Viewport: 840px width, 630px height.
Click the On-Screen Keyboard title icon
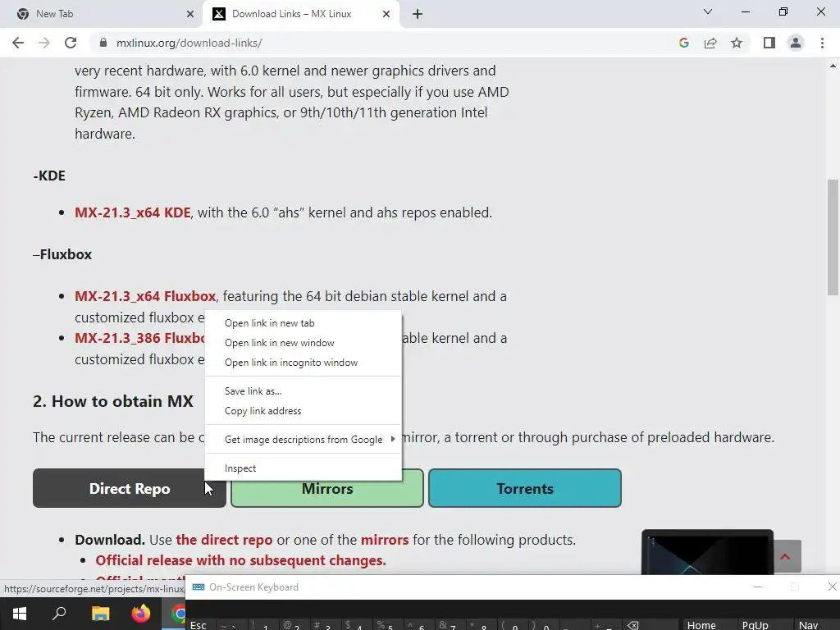pos(199,587)
